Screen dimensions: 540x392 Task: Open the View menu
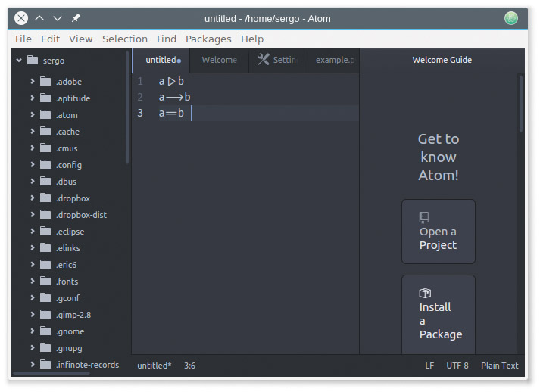coord(80,39)
